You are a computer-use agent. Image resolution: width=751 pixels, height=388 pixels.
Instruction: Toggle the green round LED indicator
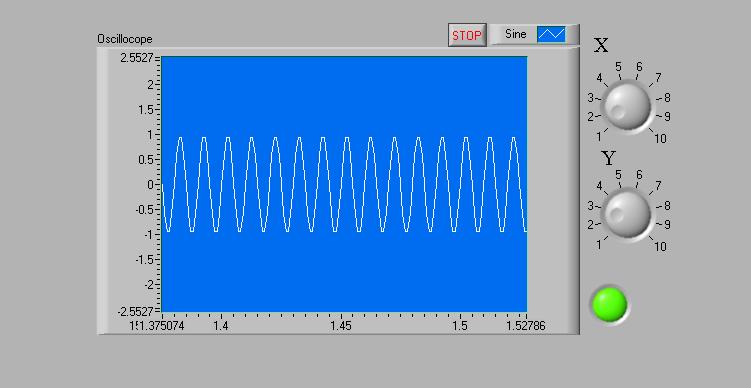(610, 304)
